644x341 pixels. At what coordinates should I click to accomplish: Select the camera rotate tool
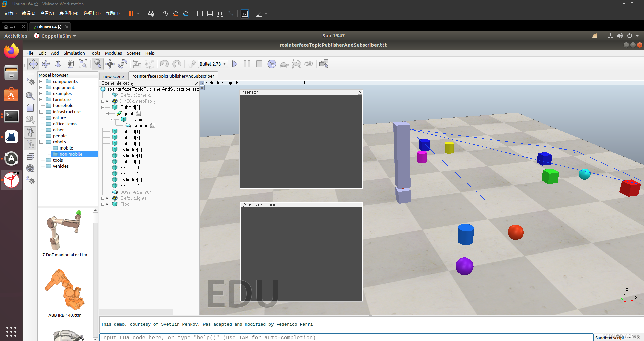click(46, 64)
